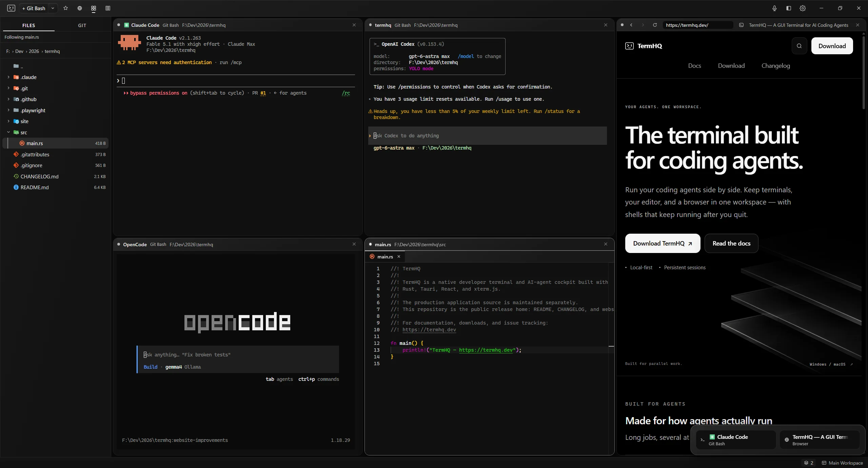Go back in the browser pane

tap(631, 25)
